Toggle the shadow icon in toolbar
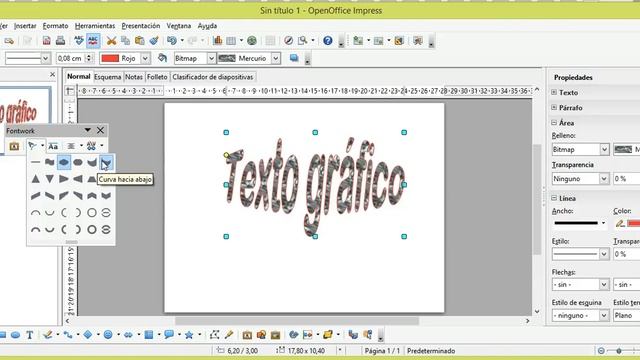Viewport: 640px width, 360px height. (294, 58)
